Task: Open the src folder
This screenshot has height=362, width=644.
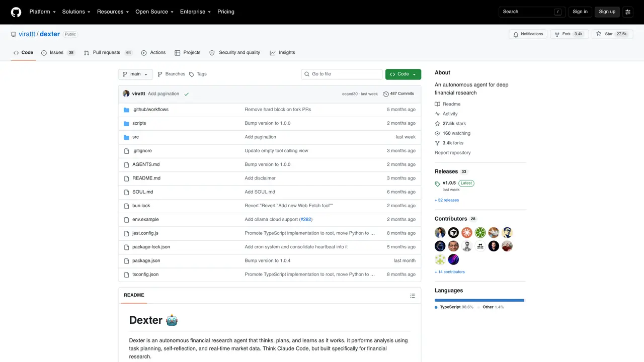Action: [x=135, y=137]
